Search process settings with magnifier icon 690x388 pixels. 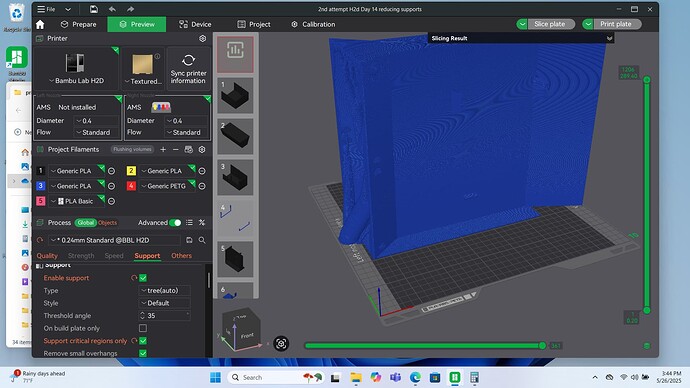202,240
